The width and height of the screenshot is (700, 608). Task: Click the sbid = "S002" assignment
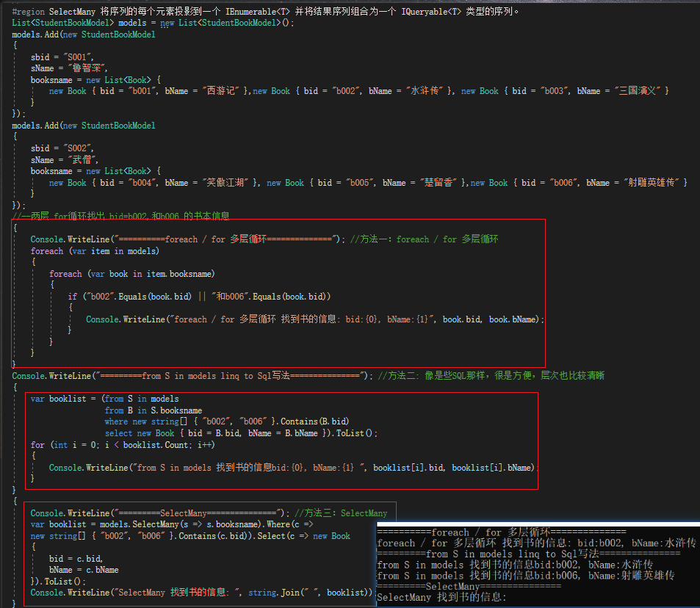[62, 148]
